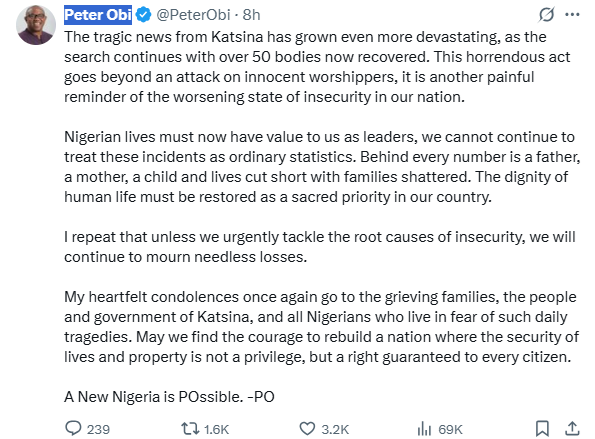Click the 69K views count
595x439 pixels.
pos(450,430)
